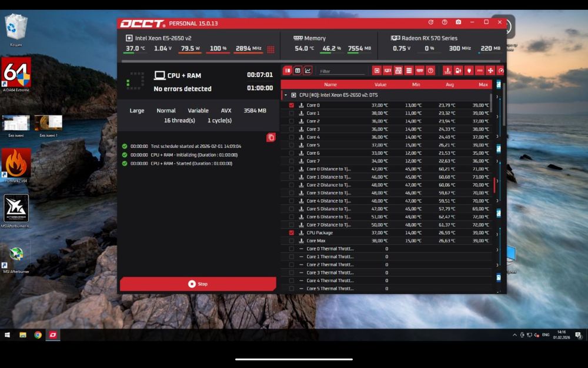The width and height of the screenshot is (588, 368).
Task: Open ENG language switcher in tray
Action: coord(546,334)
